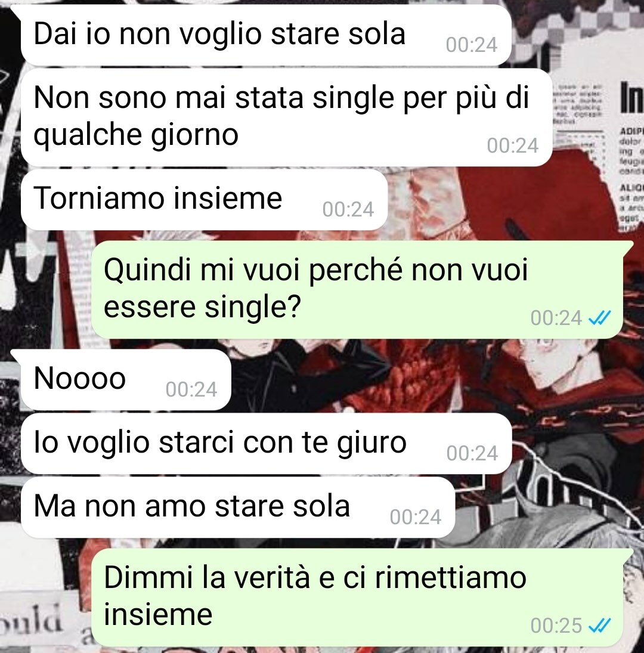Click the timestamp beside 'con te giuro'
Screen dimensions: 644x653
tap(472, 453)
